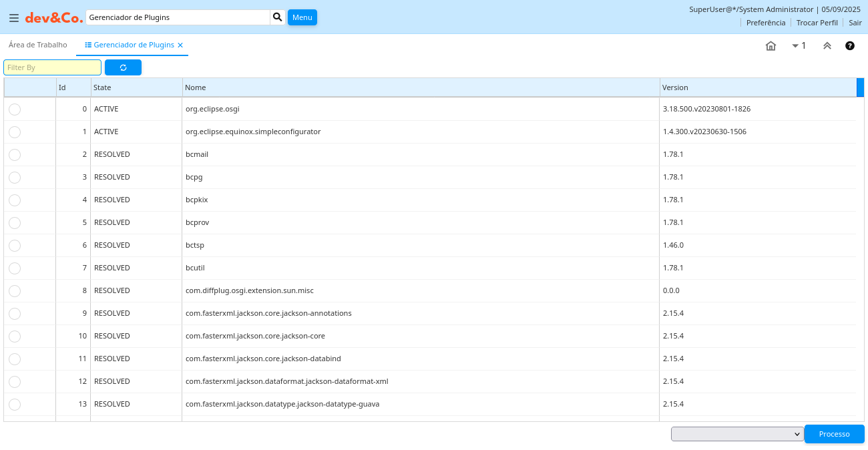Select radio for jackson-databind row
868x450 pixels.
pos(15,359)
